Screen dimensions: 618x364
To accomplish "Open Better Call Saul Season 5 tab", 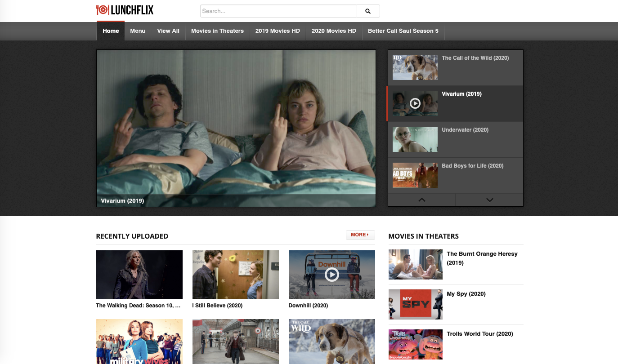I will tap(403, 31).
